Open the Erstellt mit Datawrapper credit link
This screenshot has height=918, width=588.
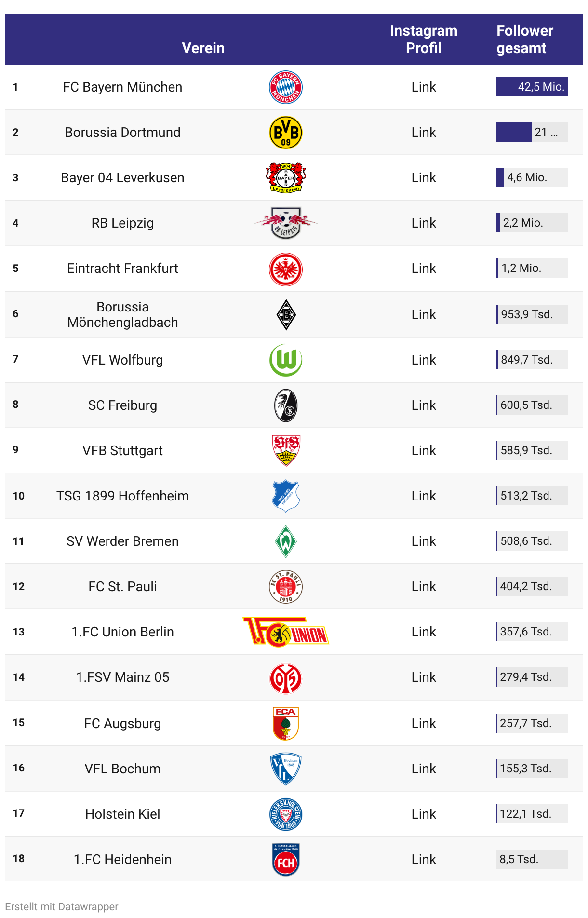pos(62,906)
